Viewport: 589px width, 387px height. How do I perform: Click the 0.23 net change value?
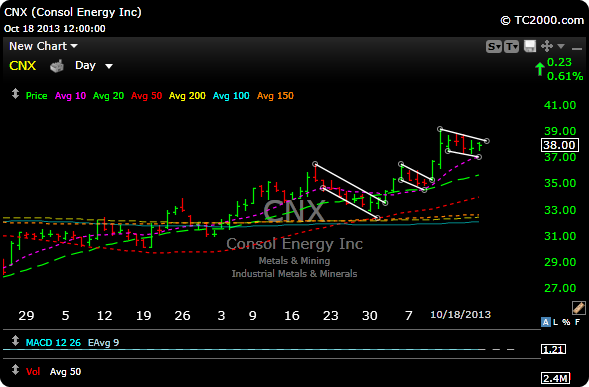click(559, 62)
